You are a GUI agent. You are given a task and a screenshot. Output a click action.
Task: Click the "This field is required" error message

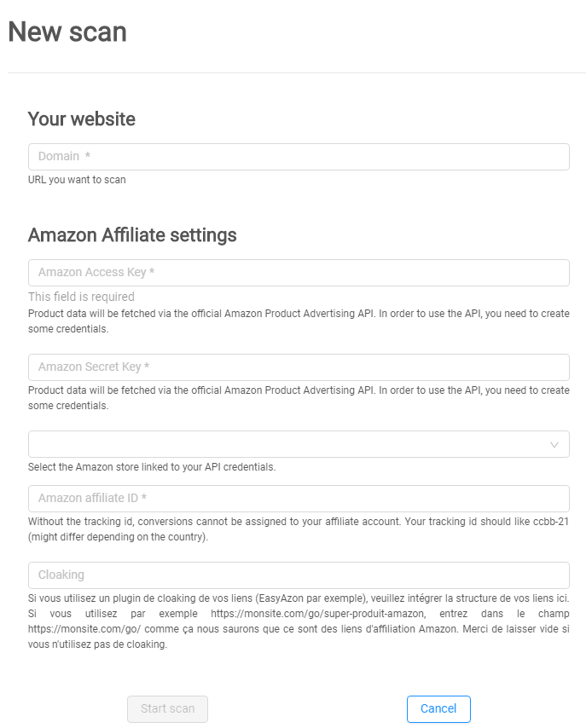[81, 297]
